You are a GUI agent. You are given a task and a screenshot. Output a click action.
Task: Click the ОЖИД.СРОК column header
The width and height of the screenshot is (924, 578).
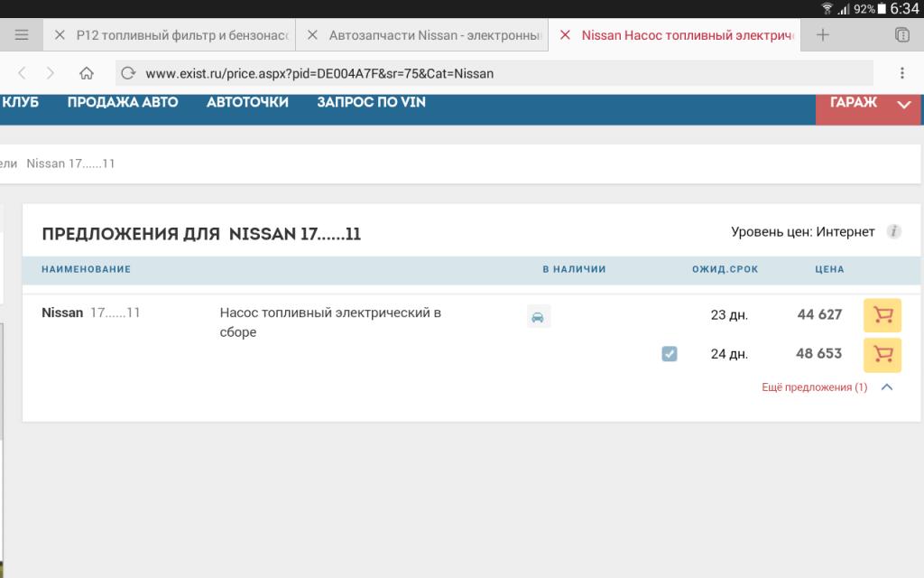coord(725,269)
